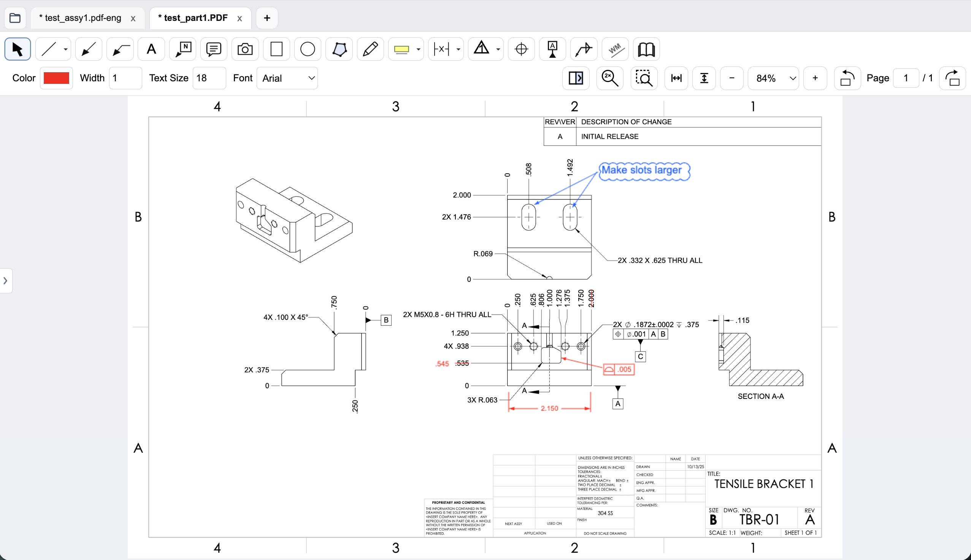
Task: Select the revision triangle symbol tool
Action: point(481,49)
